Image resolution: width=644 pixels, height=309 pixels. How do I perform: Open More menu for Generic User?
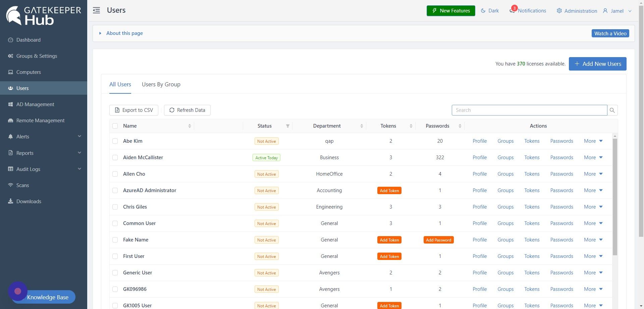tap(593, 273)
